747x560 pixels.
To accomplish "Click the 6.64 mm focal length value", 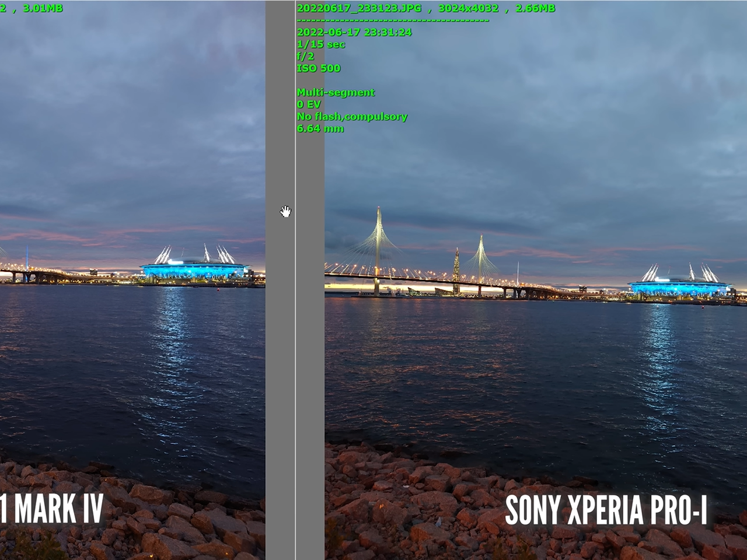I will coord(320,128).
